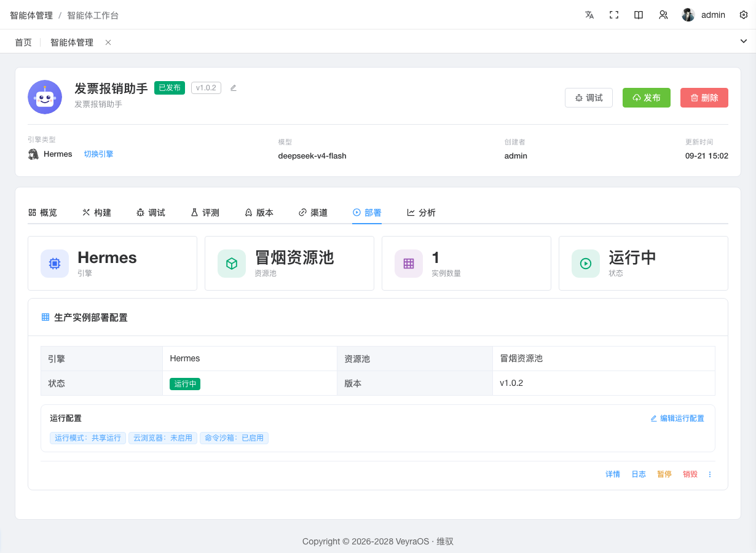Image resolution: width=756 pixels, height=553 pixels.
Task: Switch to the 概览 tab
Action: 42,213
